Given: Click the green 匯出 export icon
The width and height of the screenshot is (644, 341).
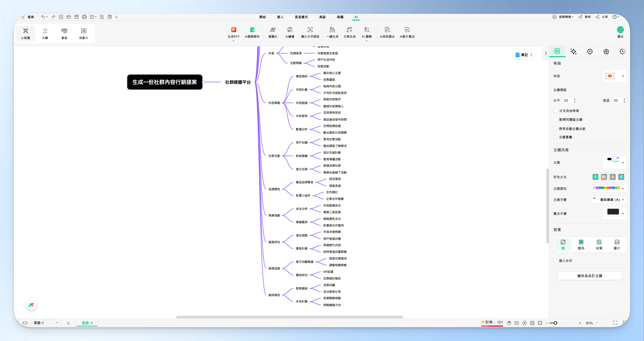Looking at the screenshot, I should [620, 30].
